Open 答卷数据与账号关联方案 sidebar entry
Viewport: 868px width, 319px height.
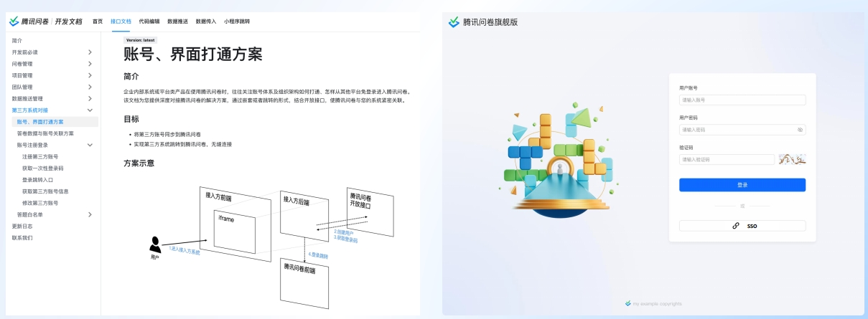click(x=45, y=133)
